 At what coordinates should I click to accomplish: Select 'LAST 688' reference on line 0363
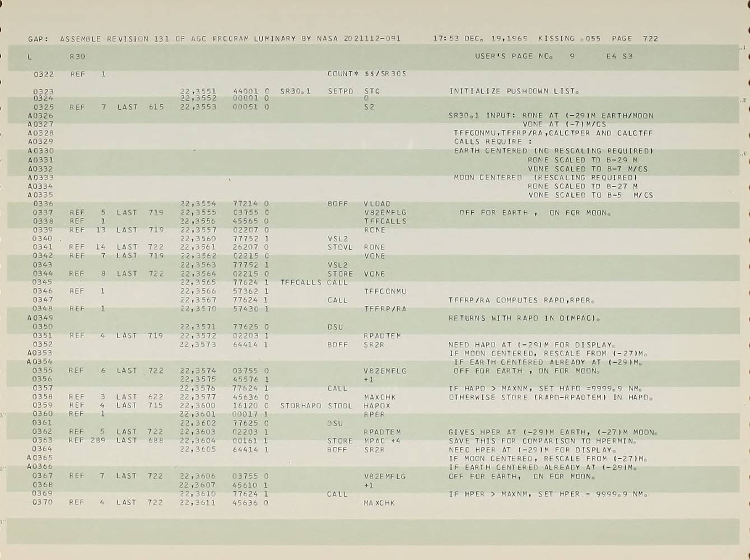pyautogui.click(x=140, y=440)
